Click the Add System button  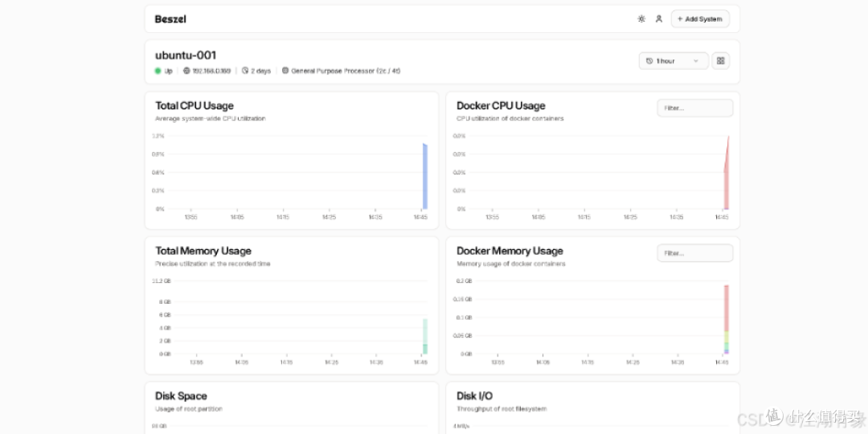tap(700, 18)
